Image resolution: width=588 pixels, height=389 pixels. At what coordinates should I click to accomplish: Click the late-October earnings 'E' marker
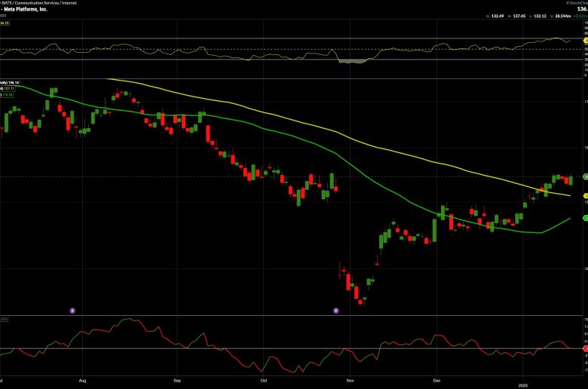(336, 311)
